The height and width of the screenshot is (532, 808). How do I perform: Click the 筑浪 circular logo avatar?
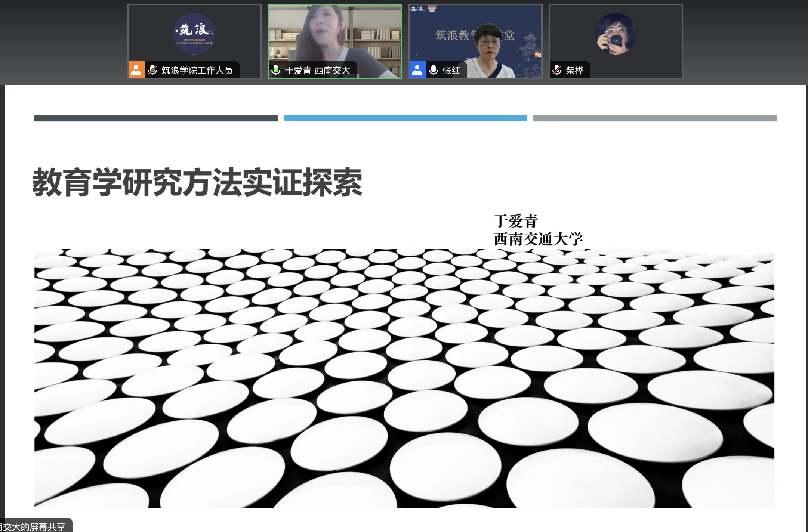click(x=194, y=34)
